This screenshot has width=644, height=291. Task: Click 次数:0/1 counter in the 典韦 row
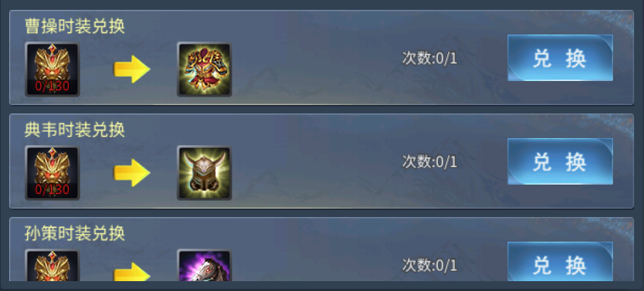tap(429, 162)
